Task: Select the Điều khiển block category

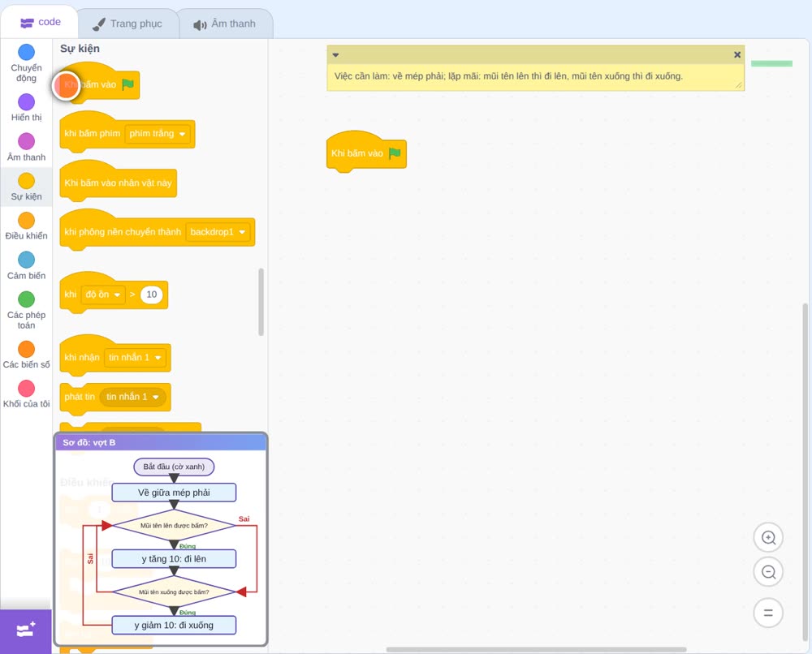Action: pos(27,226)
